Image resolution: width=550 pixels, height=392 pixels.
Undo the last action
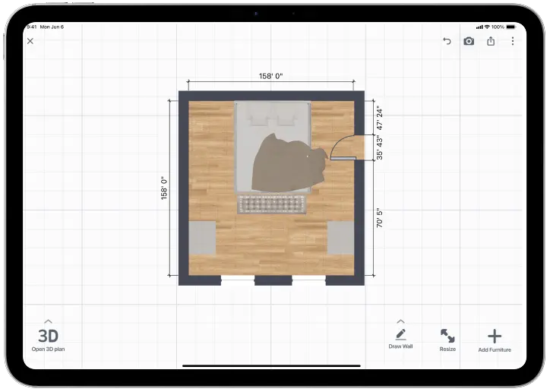[447, 41]
